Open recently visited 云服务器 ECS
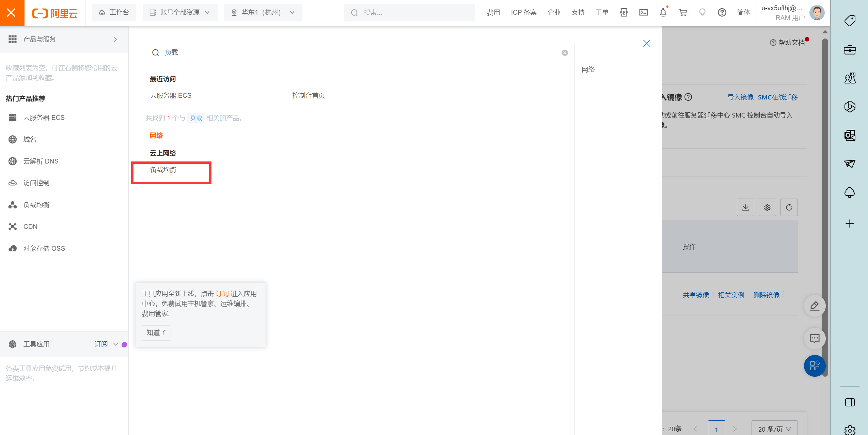 [171, 95]
